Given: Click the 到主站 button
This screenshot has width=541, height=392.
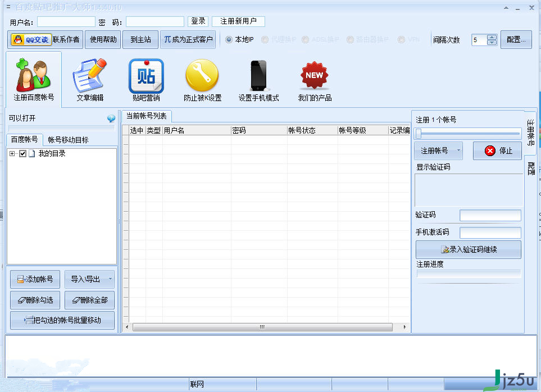Looking at the screenshot, I should pos(140,40).
